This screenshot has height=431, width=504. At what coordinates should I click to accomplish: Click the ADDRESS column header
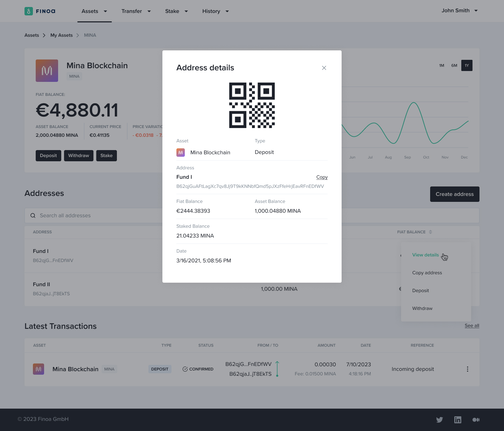click(x=42, y=232)
